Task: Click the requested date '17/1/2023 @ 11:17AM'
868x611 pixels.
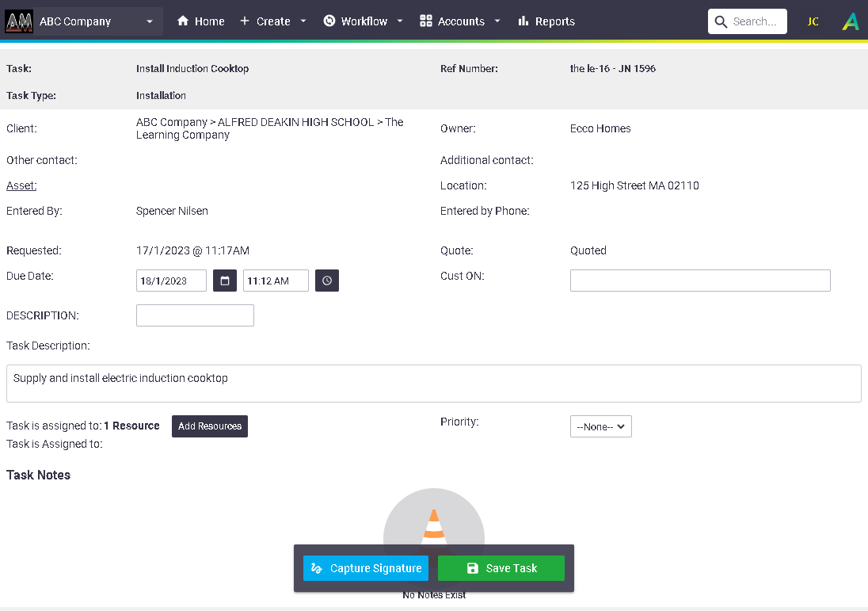Action: tap(192, 250)
